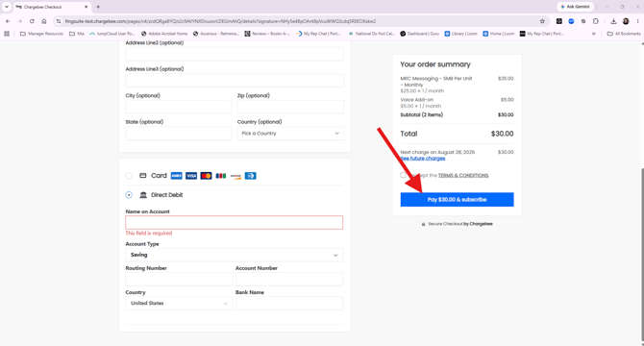Click the This field is required message
Image resolution: width=644 pixels, height=346 pixels.
point(149,234)
